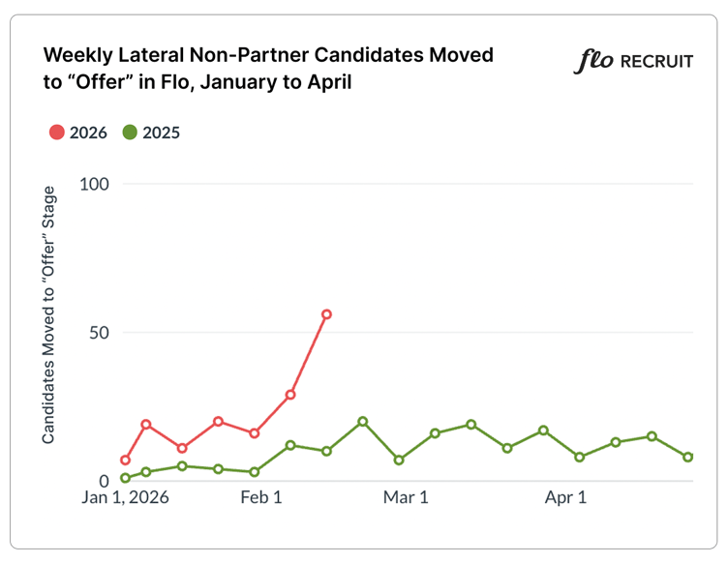728x564 pixels.
Task: Select the first 2026 red data point
Action: (x=126, y=460)
